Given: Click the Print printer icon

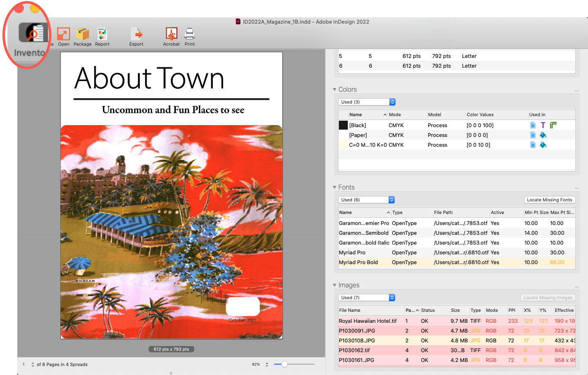Looking at the screenshot, I should [x=190, y=34].
